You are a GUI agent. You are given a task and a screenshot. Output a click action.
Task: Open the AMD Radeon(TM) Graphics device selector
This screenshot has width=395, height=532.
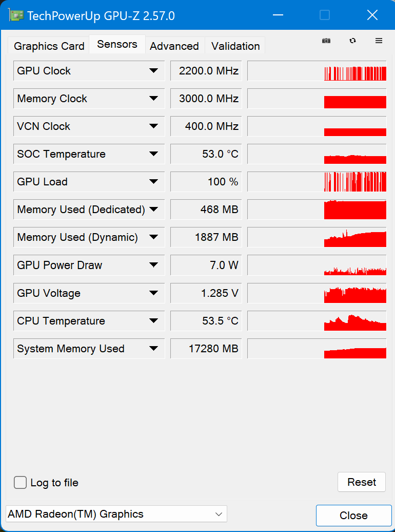click(116, 514)
